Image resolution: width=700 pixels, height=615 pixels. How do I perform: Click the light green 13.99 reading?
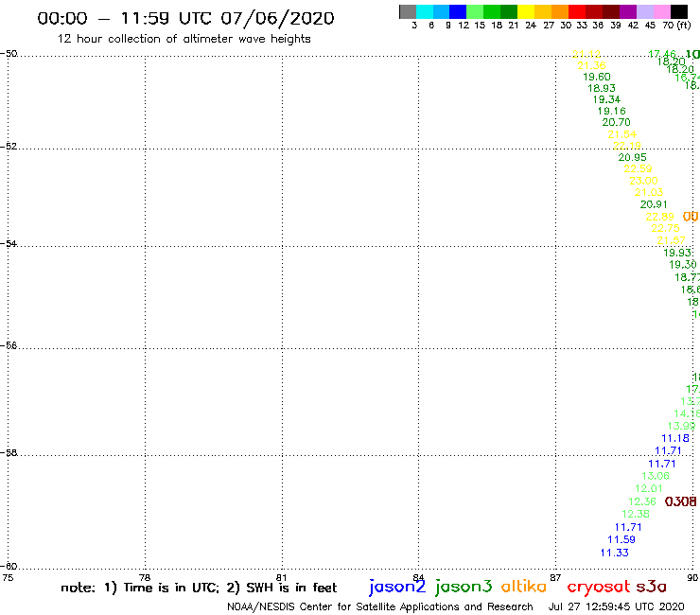point(681,426)
